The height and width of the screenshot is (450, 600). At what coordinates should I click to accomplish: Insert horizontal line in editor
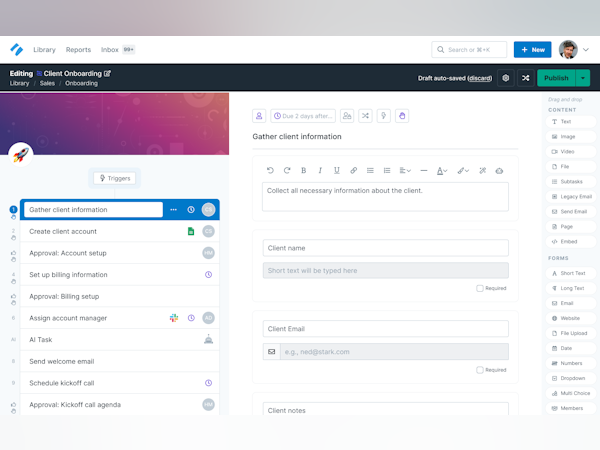[424, 170]
